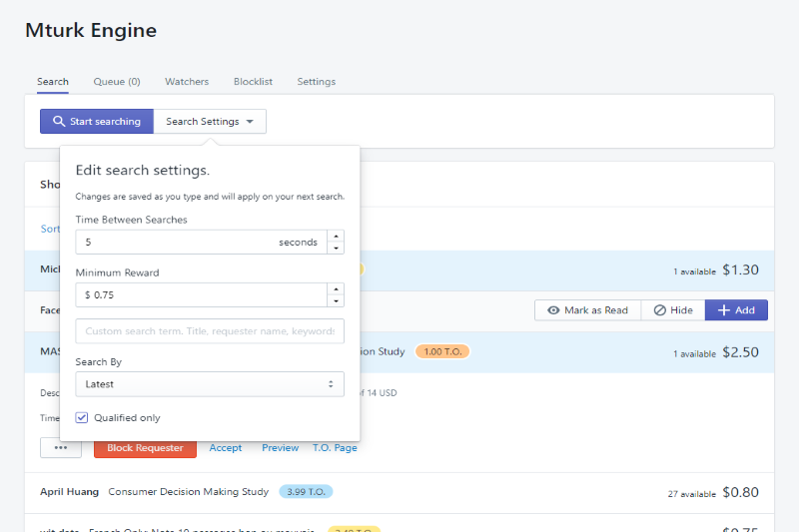Toggle the Qualified only checkbox
The width and height of the screenshot is (799, 532).
82,418
